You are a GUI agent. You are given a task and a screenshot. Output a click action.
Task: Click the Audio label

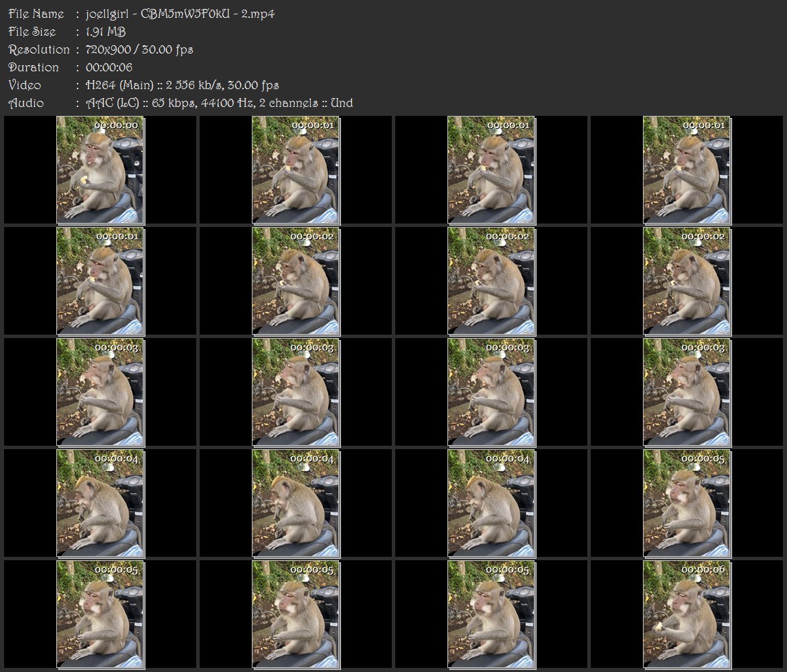tap(26, 103)
